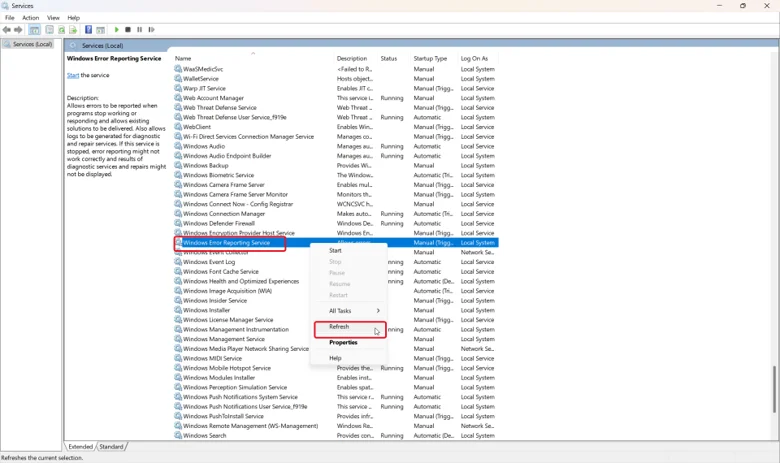
Task: Open the Help menu in the menu bar
Action: pyautogui.click(x=74, y=17)
